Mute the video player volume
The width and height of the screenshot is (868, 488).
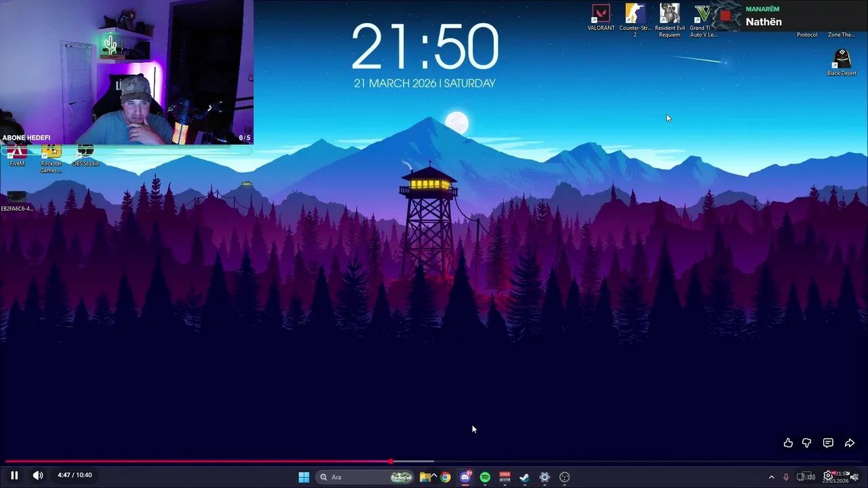pyautogui.click(x=38, y=475)
